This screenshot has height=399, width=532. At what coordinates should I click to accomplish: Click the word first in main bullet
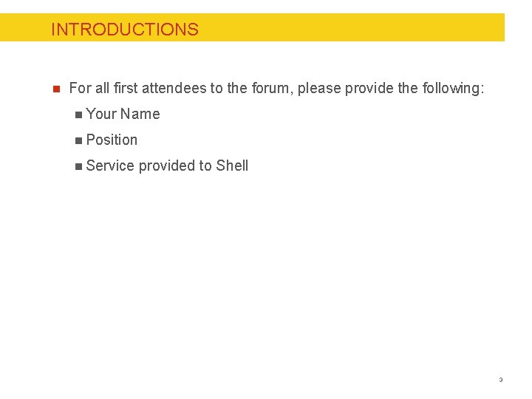[x=125, y=88]
